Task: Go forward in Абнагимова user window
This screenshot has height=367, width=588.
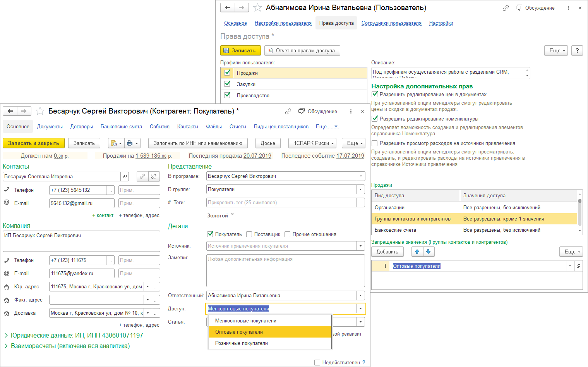Action: [x=242, y=8]
